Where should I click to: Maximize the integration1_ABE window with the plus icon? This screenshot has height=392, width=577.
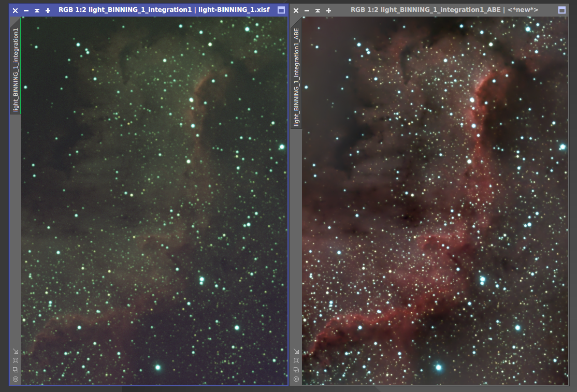328,10
